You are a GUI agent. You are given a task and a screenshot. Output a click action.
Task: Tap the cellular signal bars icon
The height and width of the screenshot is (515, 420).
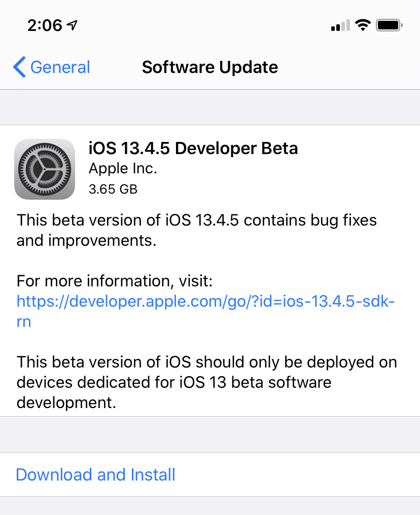(x=340, y=25)
